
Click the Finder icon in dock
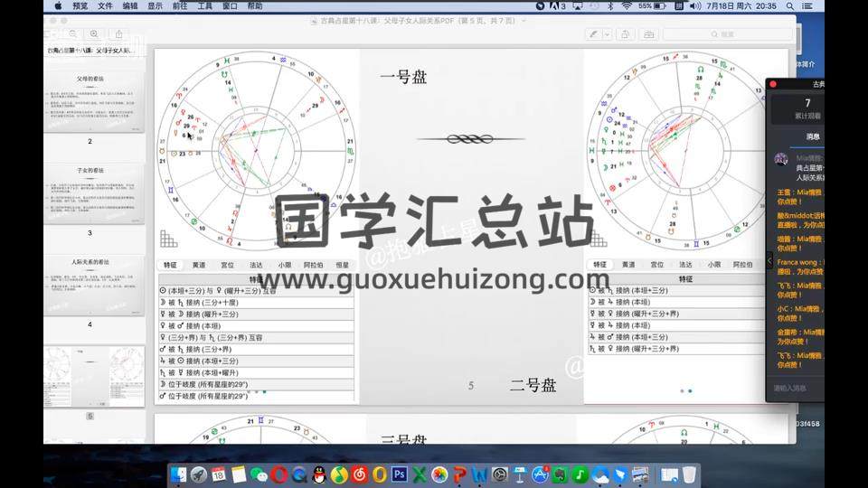(178, 474)
